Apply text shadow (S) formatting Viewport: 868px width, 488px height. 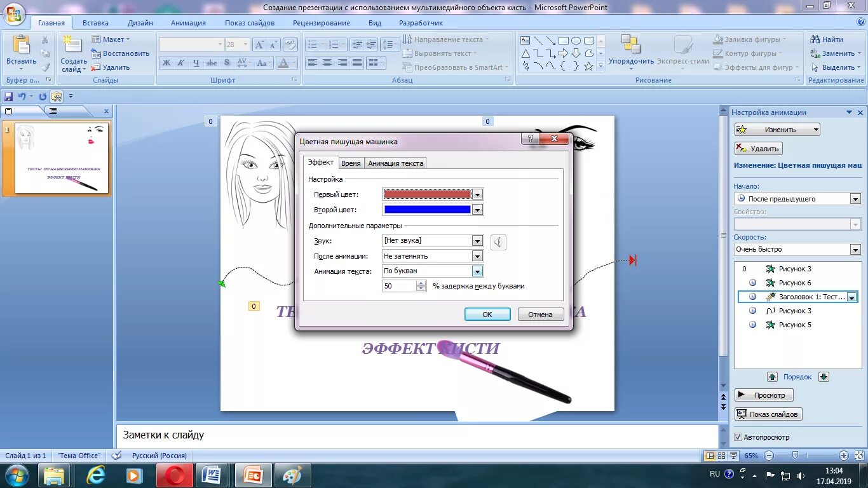pos(227,63)
